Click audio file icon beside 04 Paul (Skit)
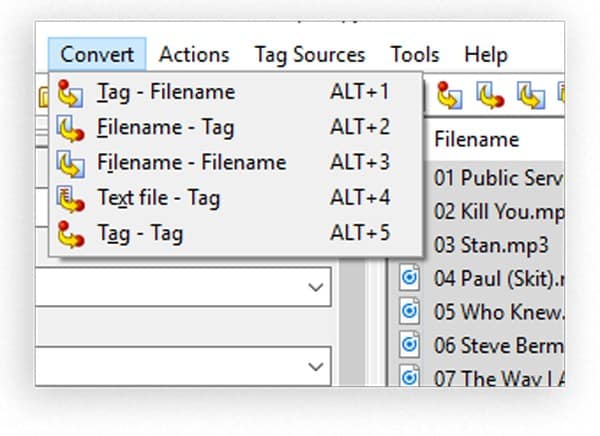Screen dimensions: 600x436 (x=409, y=277)
